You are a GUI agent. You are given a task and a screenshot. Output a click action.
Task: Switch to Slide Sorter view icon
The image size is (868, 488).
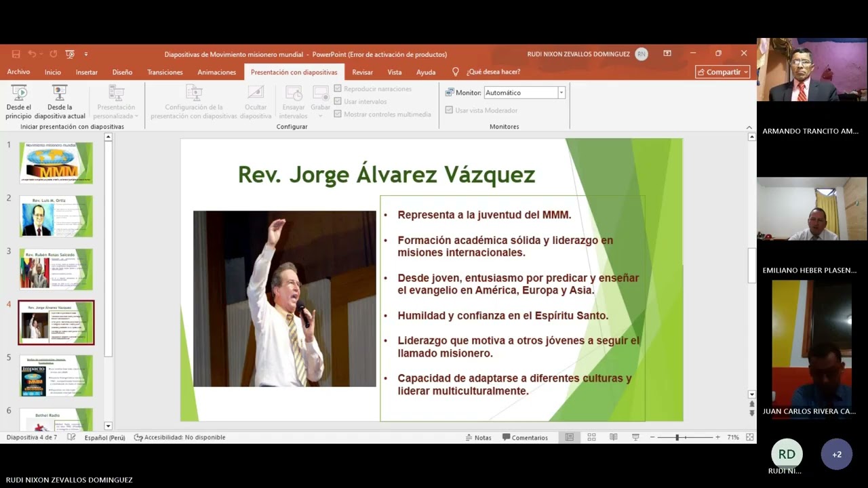591,438
